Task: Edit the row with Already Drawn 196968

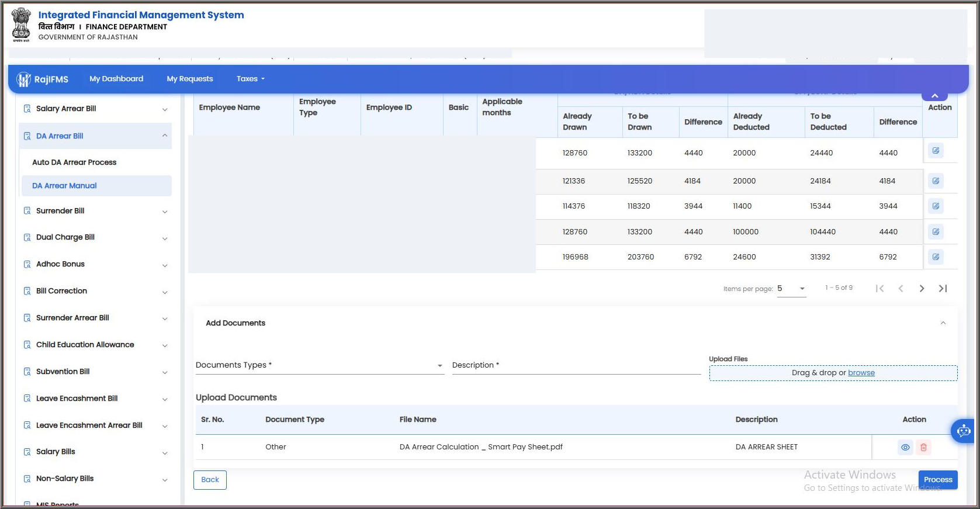Action: (936, 257)
